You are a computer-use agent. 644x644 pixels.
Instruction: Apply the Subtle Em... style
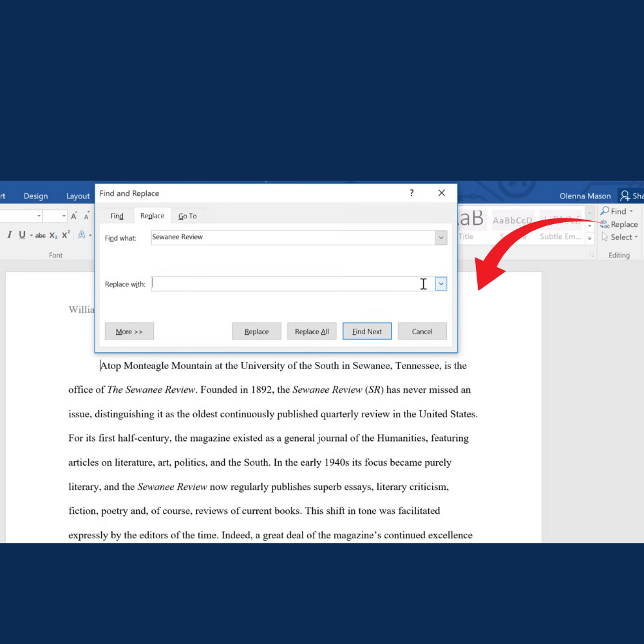(560, 225)
